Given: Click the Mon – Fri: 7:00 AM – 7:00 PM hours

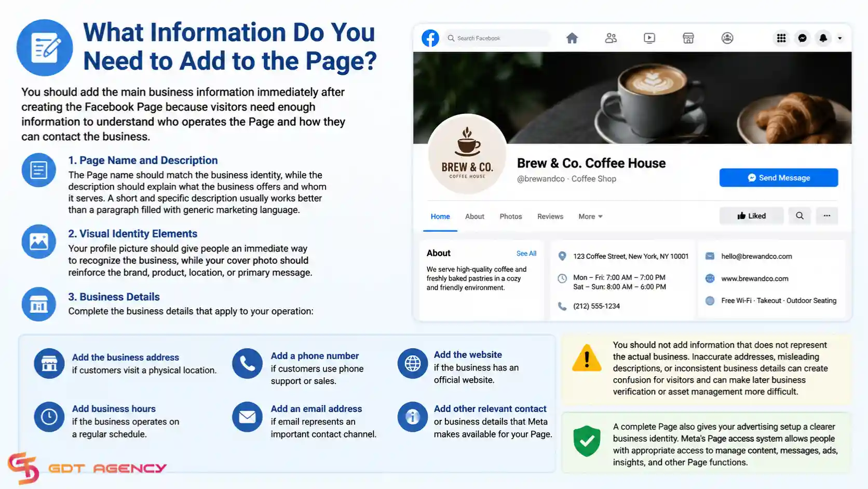Looking at the screenshot, I should coord(619,277).
